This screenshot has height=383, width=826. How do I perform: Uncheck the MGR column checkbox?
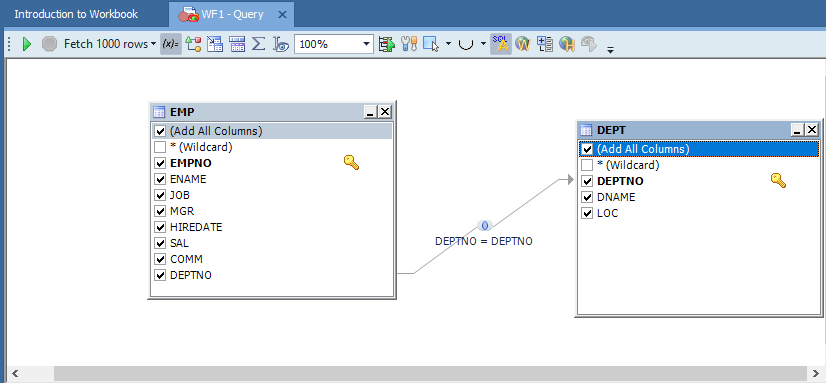click(161, 211)
